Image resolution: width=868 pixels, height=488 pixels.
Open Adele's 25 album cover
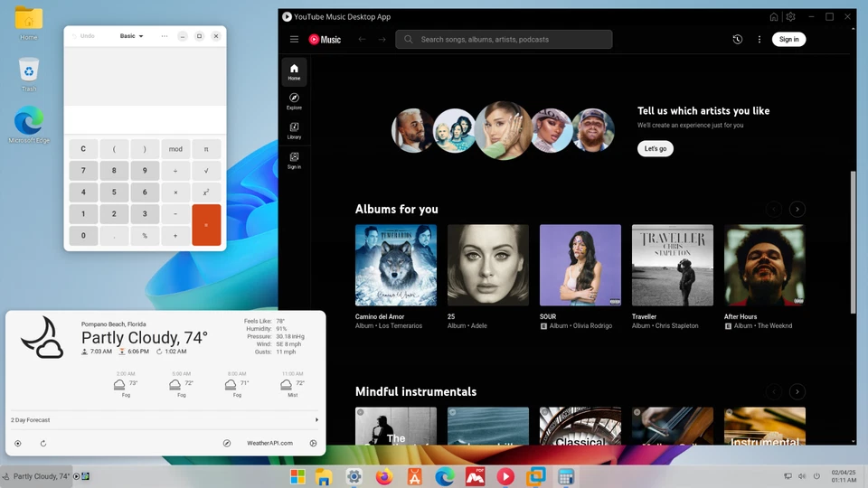(487, 265)
